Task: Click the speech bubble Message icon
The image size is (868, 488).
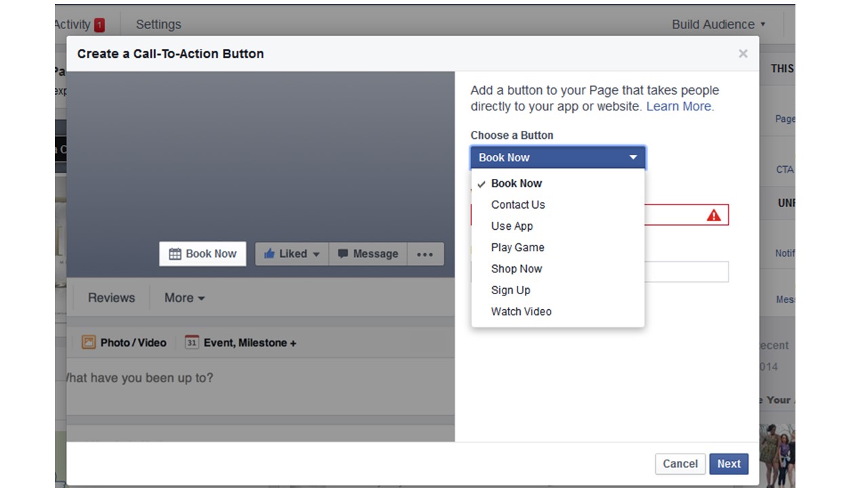Action: pyautogui.click(x=343, y=254)
